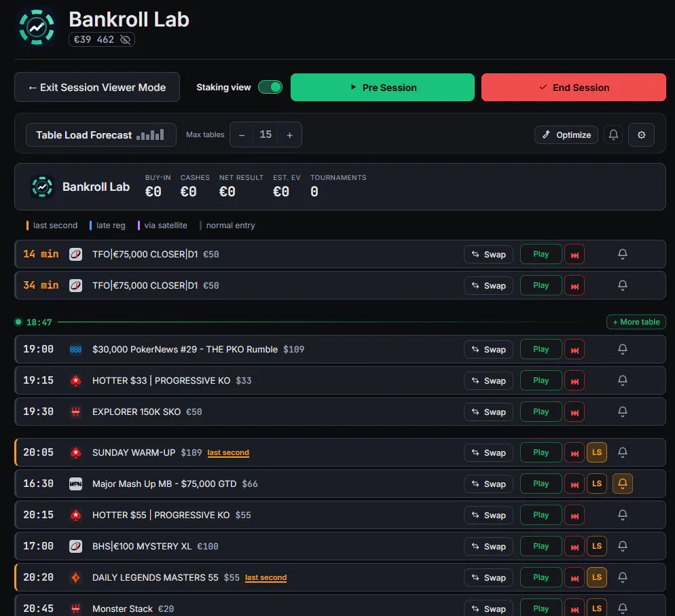Screen dimensions: 675x616
Task: Toggle alert bell for SUNDAY WARM-UP
Action: coord(623,452)
